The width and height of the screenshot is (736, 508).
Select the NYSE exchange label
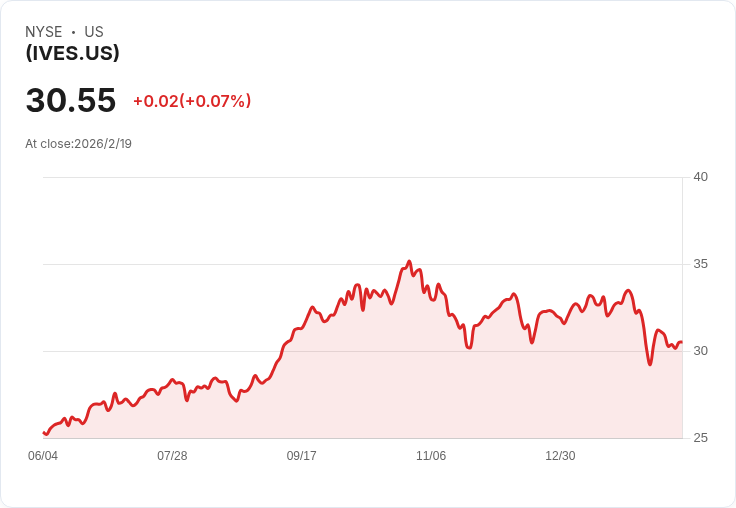[x=44, y=32]
